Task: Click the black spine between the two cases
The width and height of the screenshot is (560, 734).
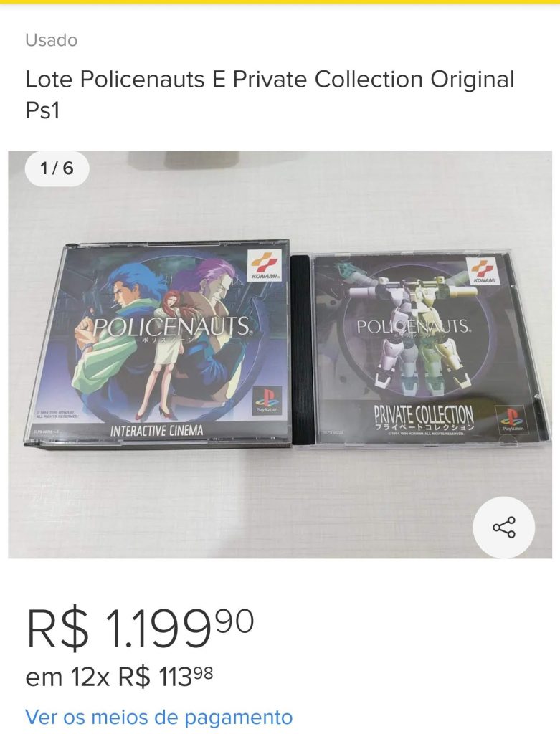Action: pos(303,350)
